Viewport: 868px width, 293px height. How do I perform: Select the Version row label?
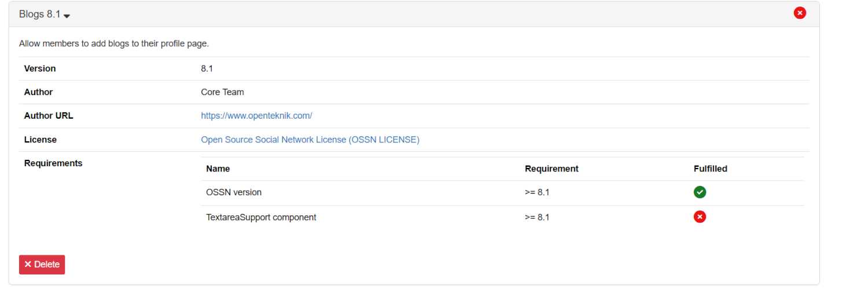(40, 68)
